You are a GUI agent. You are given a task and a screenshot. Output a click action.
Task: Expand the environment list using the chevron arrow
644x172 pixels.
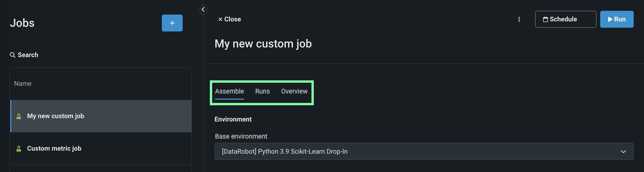[623, 152]
